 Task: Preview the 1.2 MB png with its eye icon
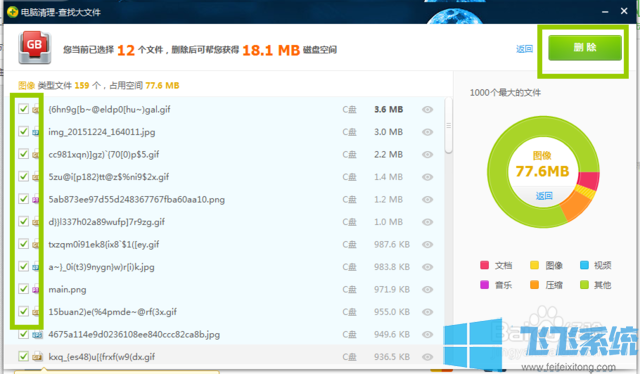point(427,199)
